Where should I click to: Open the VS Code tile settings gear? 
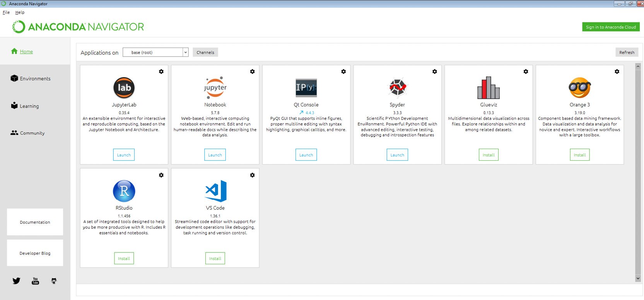click(252, 175)
